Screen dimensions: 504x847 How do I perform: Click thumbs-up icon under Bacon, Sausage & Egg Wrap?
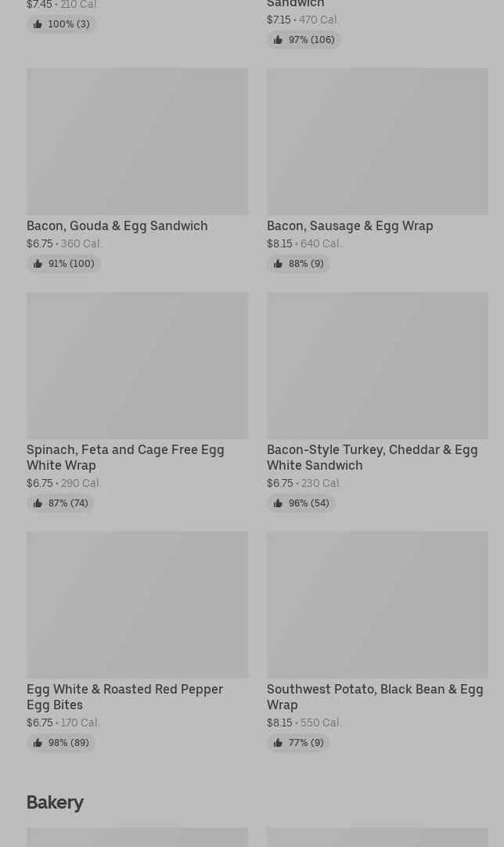(278, 264)
